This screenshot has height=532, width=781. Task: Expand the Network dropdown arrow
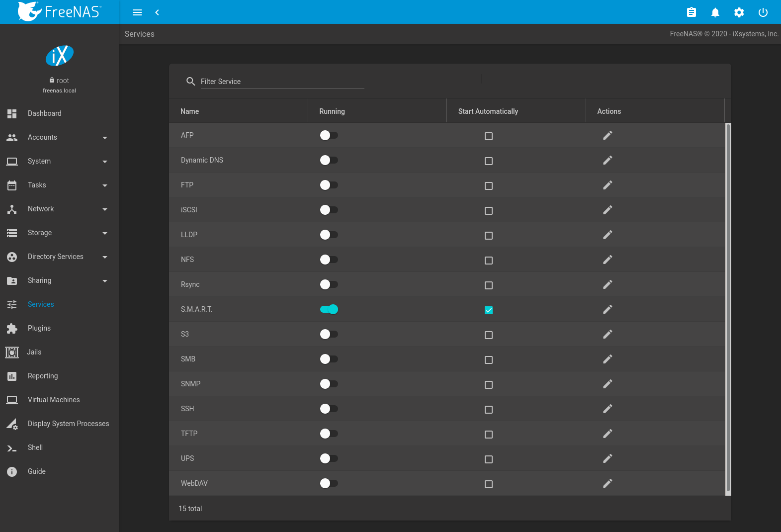pyautogui.click(x=105, y=209)
